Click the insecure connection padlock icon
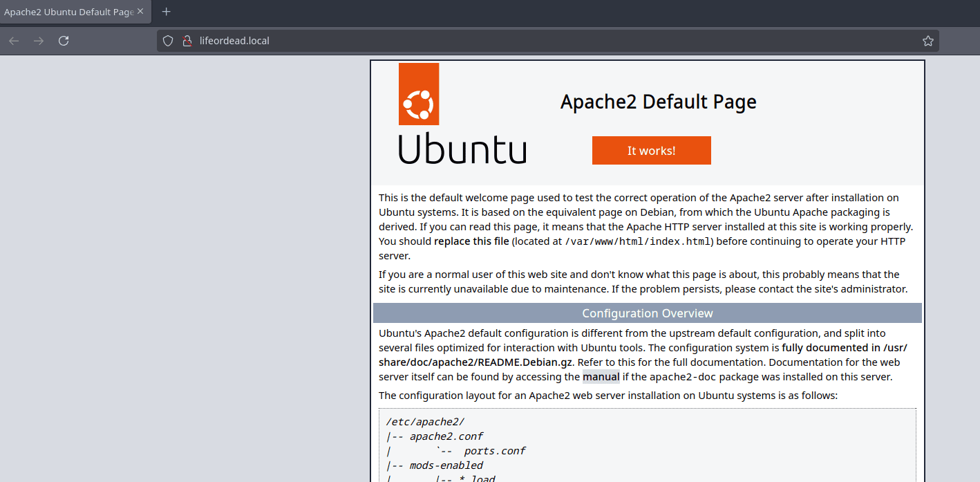980x482 pixels. [187, 41]
